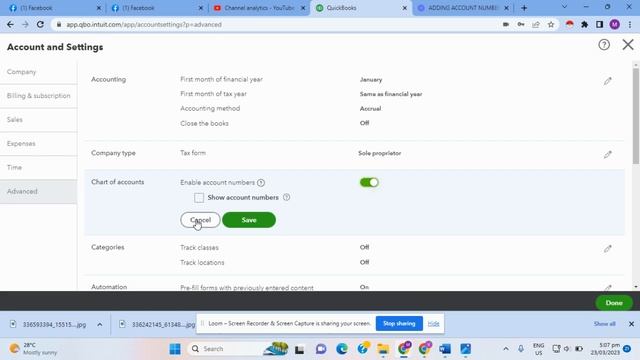Click the browser address bar URL
This screenshot has height=360, width=640.
[144, 24]
